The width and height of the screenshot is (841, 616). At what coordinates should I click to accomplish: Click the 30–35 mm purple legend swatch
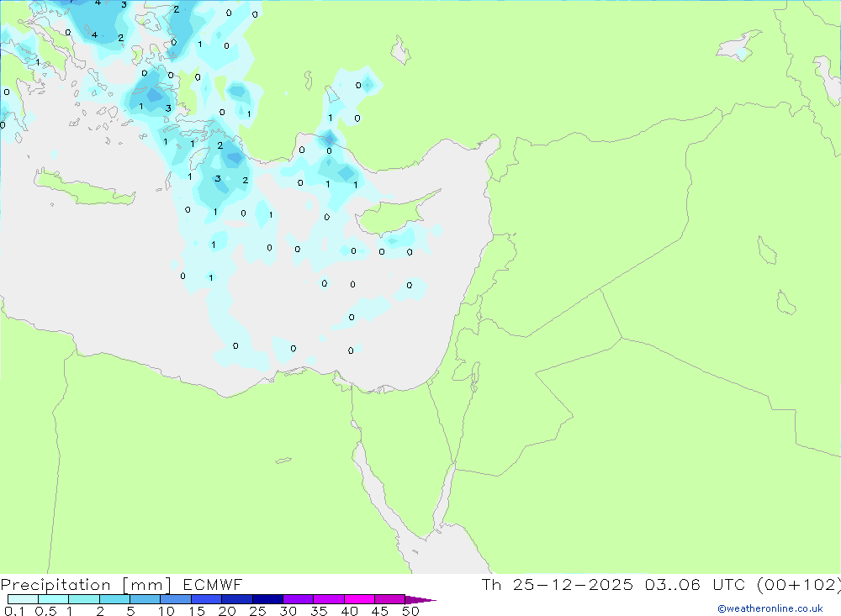(x=299, y=599)
